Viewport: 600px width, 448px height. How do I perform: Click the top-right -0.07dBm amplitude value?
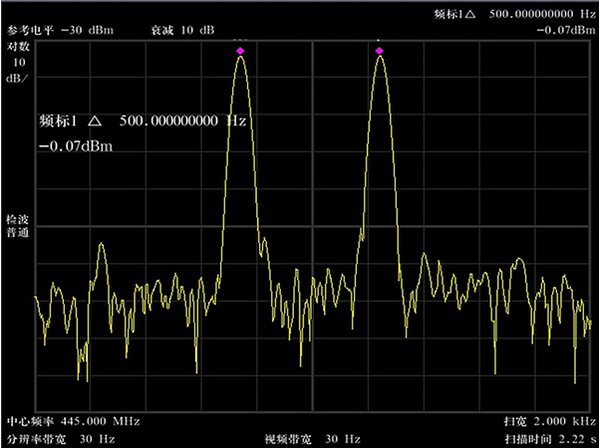[563, 30]
